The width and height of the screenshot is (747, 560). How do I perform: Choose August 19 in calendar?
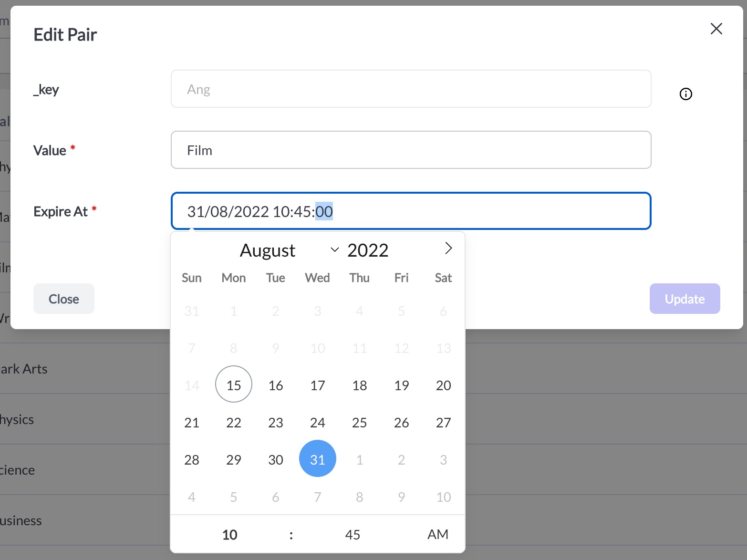coord(402,384)
